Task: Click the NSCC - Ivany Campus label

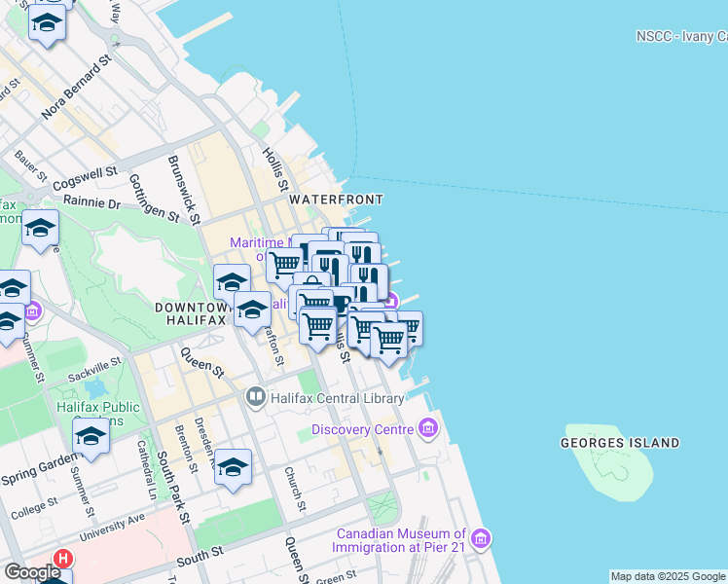Action: point(681,37)
